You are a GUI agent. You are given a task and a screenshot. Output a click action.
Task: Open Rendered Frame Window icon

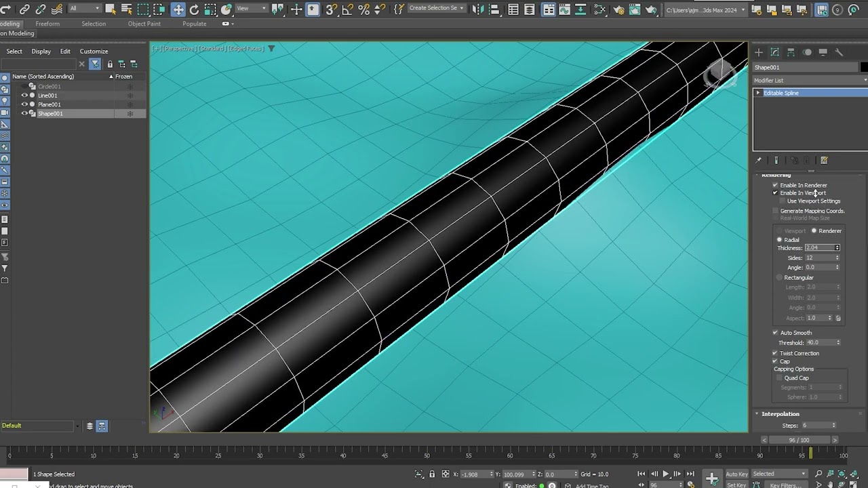635,9
